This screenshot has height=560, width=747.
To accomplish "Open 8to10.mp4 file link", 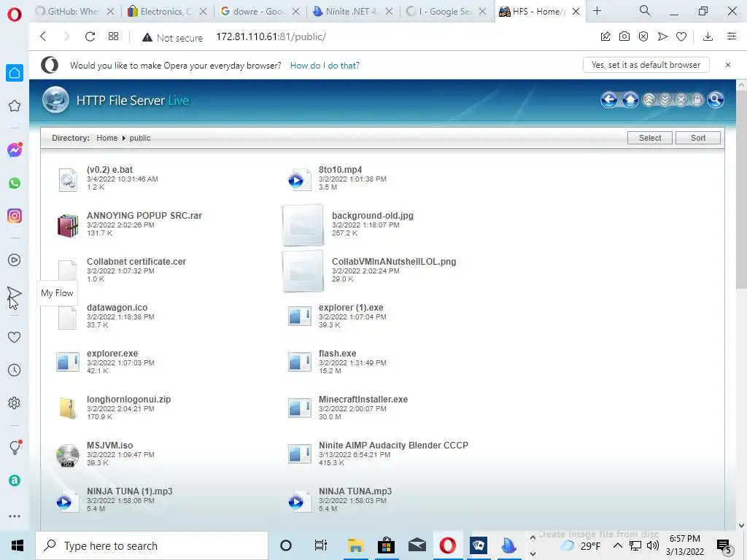I will (x=340, y=169).
